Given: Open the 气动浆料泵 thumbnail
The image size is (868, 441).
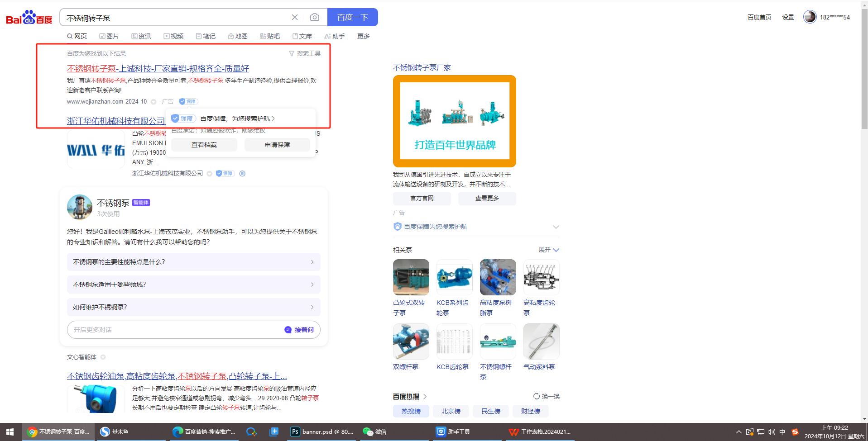Looking at the screenshot, I should [x=542, y=341].
